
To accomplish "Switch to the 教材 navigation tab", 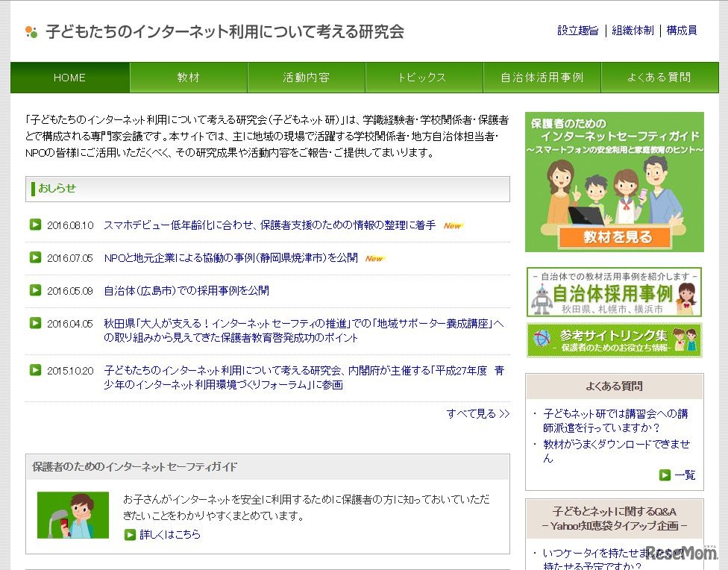I will (188, 77).
